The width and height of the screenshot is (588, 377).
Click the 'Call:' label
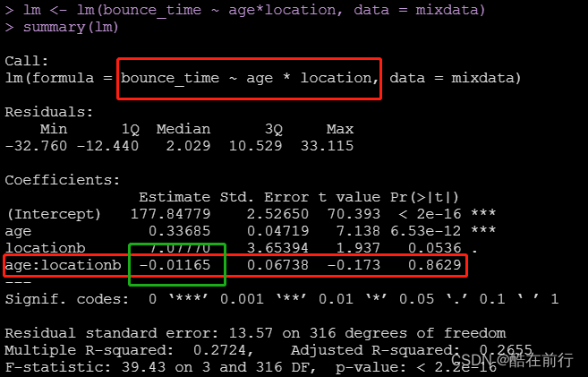(x=27, y=61)
